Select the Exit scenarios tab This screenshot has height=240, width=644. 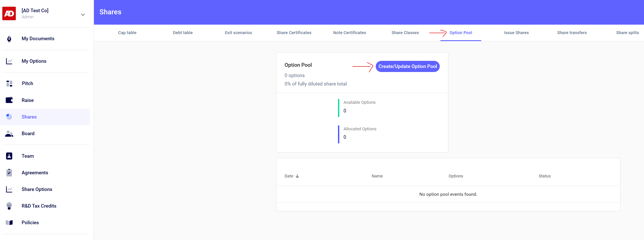(x=238, y=33)
